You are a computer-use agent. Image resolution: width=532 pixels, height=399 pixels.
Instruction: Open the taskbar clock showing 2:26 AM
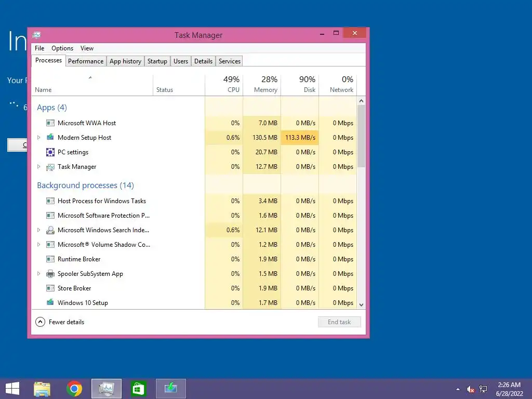click(509, 389)
